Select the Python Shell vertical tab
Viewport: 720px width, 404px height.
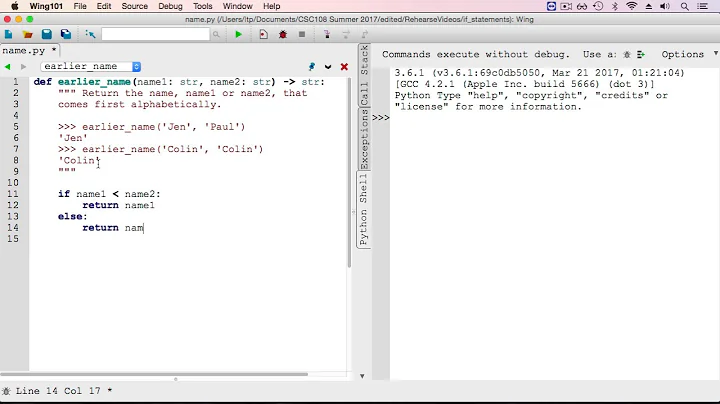364,210
